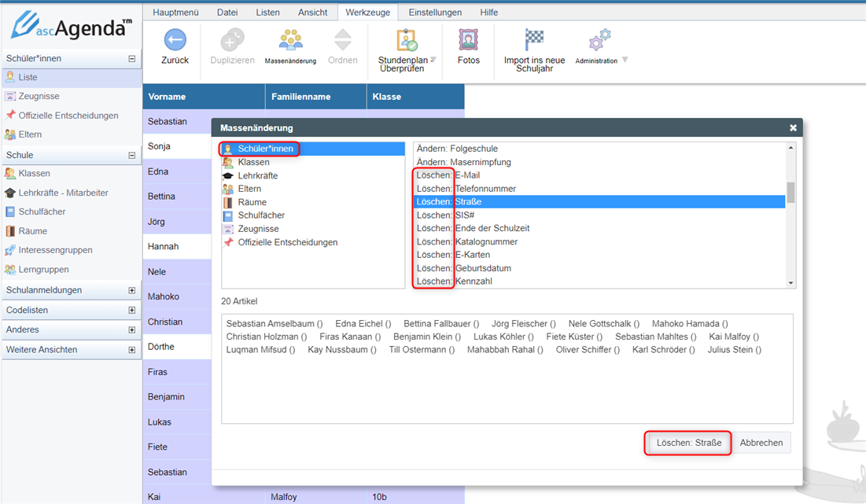Close the Massenänderung dialog
The width and height of the screenshot is (866, 504).
coord(793,127)
